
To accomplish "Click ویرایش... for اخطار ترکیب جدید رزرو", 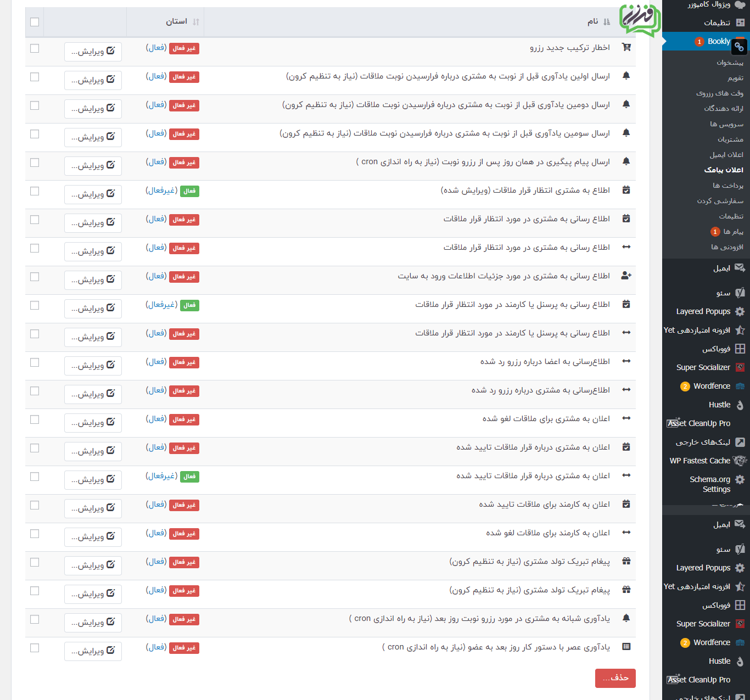I will 93,52.
